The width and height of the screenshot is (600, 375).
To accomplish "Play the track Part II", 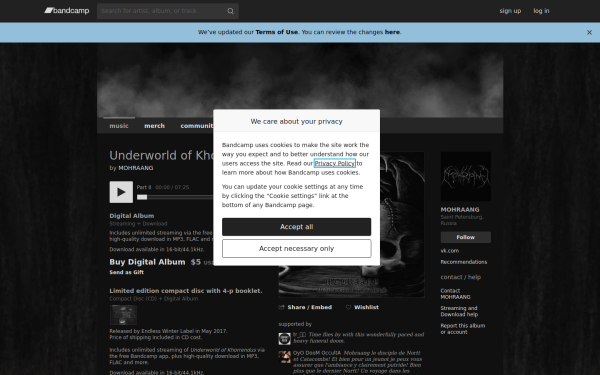I will tap(121, 192).
